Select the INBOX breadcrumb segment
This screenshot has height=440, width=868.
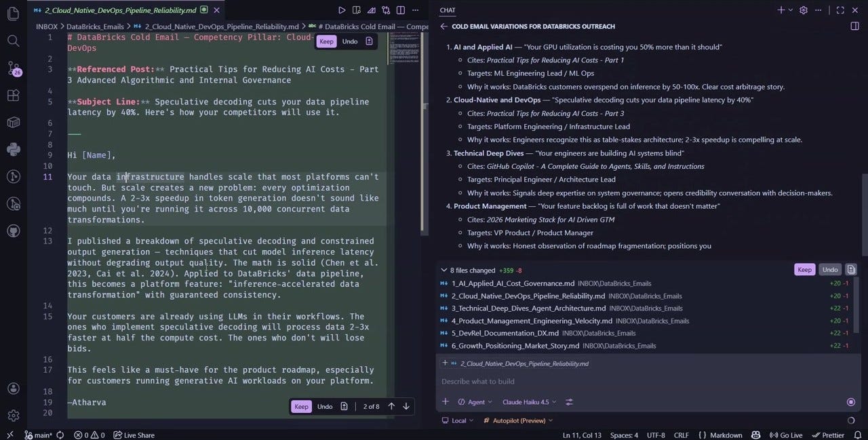[47, 26]
